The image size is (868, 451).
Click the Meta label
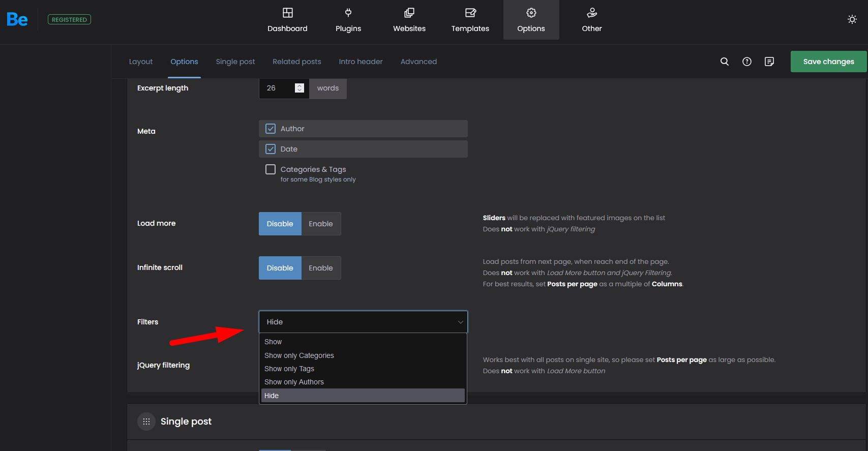146,131
